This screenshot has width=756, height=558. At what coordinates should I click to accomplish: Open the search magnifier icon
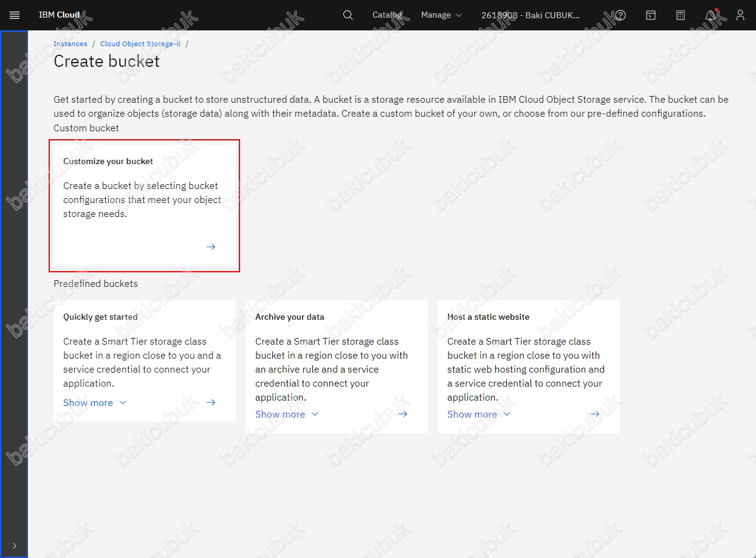coord(348,15)
